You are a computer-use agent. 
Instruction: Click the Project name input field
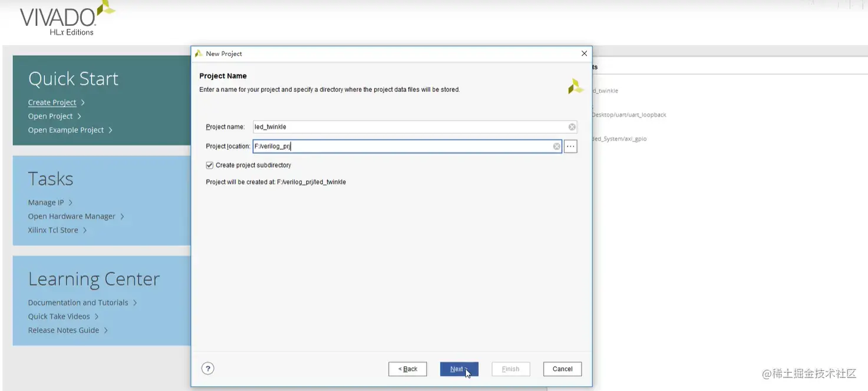[x=415, y=127]
